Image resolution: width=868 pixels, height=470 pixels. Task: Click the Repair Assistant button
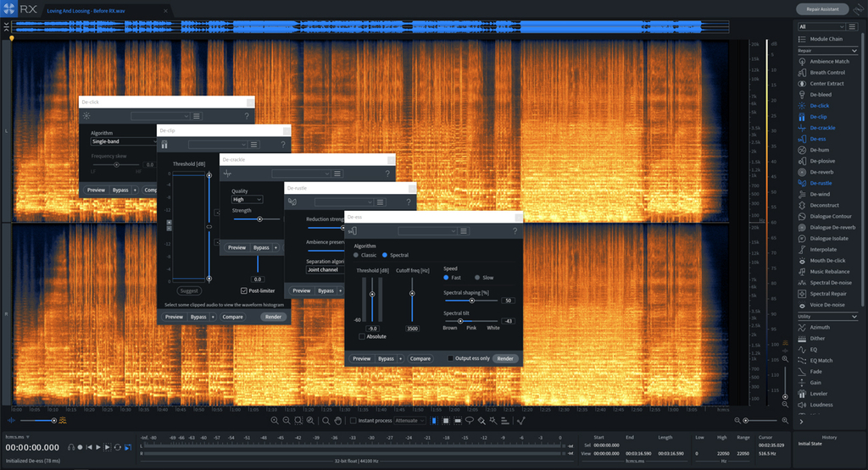point(821,8)
